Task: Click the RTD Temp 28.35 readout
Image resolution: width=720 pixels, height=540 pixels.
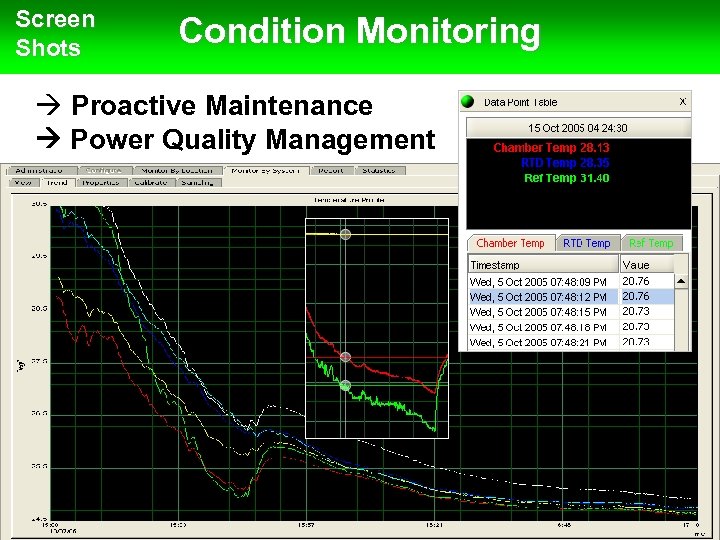Action: (565, 163)
